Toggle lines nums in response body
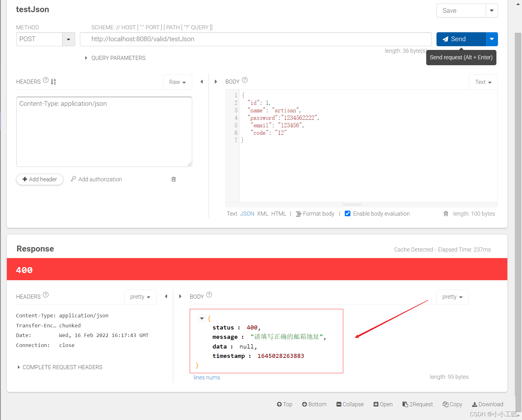This screenshot has height=420, width=522. (x=207, y=378)
